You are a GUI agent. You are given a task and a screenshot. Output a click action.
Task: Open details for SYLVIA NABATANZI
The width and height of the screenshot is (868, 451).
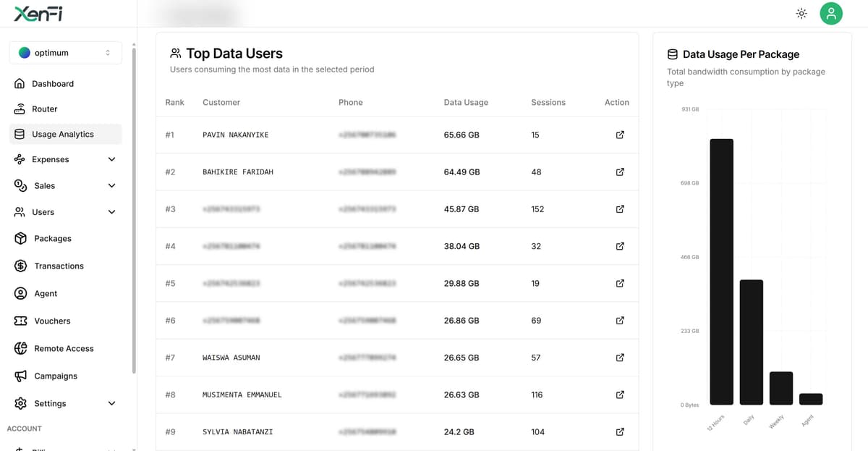pos(620,432)
